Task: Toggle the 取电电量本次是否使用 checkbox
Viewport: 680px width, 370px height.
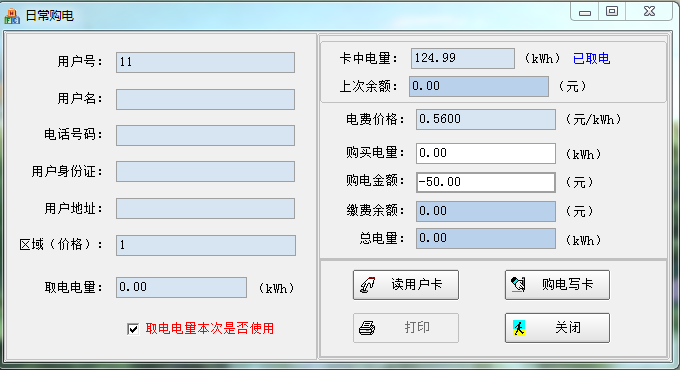Action: [133, 329]
